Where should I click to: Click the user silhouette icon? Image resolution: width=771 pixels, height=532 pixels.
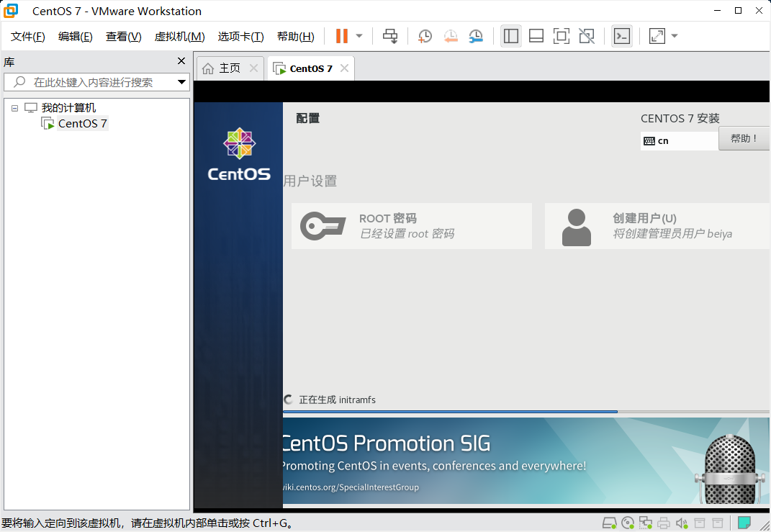pyautogui.click(x=577, y=227)
